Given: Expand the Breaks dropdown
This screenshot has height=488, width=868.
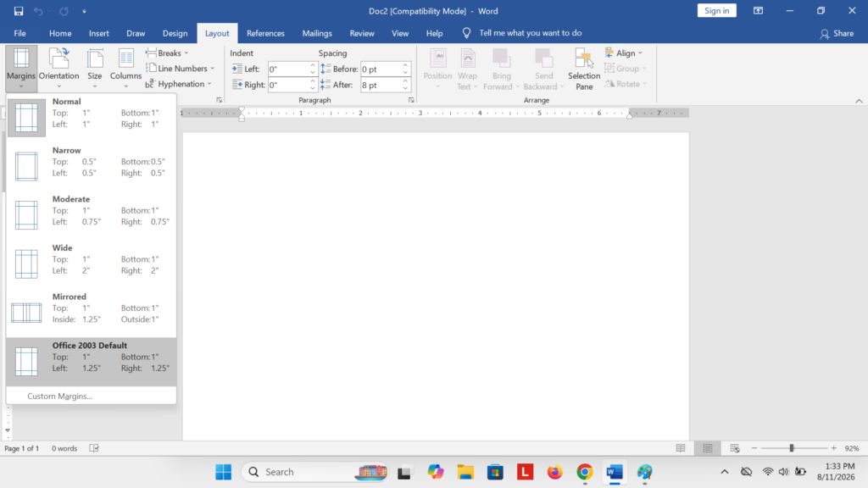Looking at the screenshot, I should 167,53.
